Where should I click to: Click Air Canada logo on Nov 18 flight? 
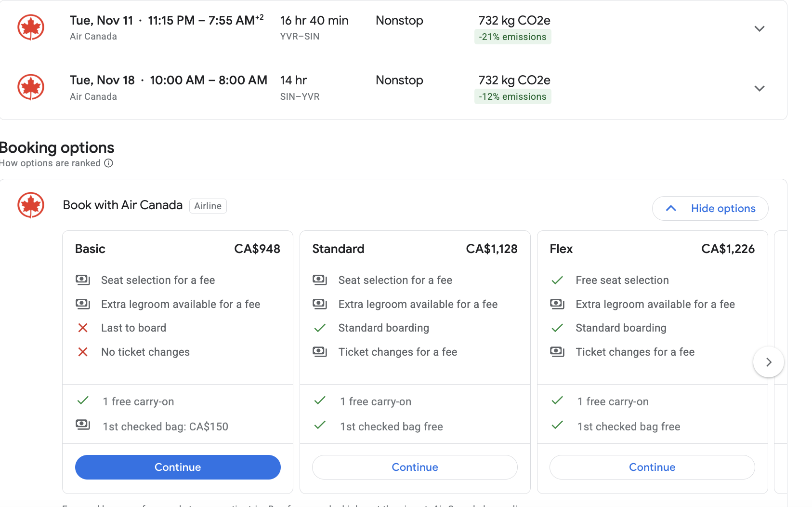click(x=31, y=87)
